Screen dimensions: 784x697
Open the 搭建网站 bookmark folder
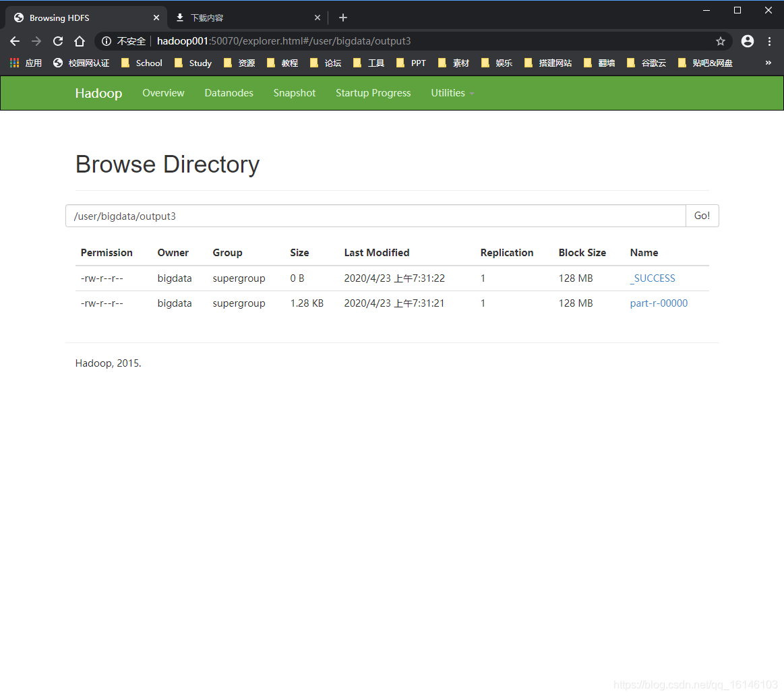point(548,63)
